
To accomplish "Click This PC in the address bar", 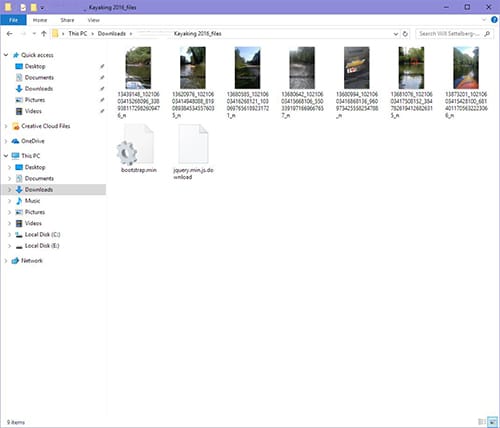I will [x=78, y=34].
